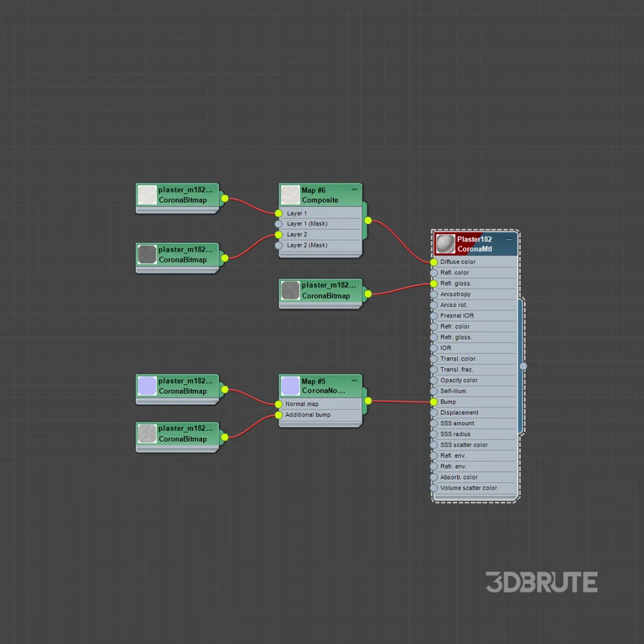The width and height of the screenshot is (644, 644).
Task: Select the 'Map #5' node title
Action: [313, 381]
